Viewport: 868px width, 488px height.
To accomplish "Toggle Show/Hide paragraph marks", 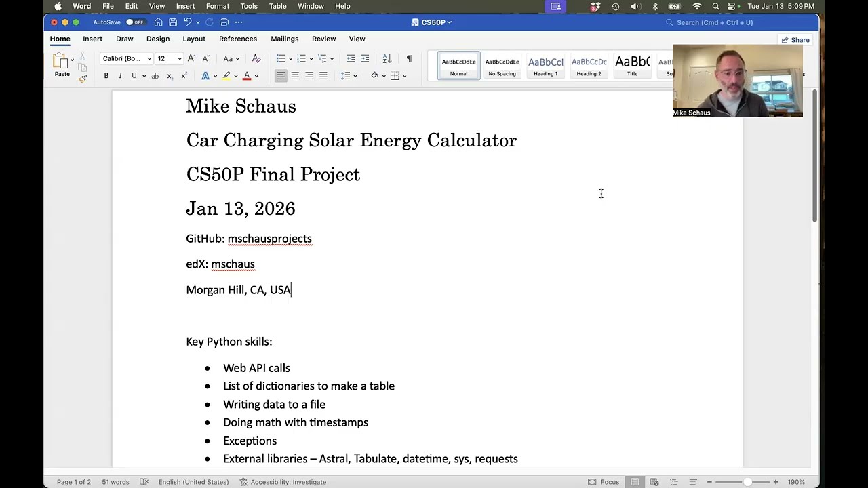I will coord(409,58).
